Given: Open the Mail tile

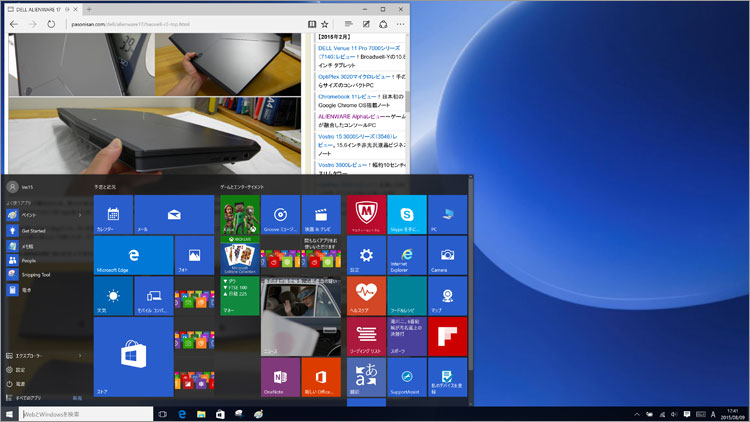Looking at the screenshot, I should (174, 214).
